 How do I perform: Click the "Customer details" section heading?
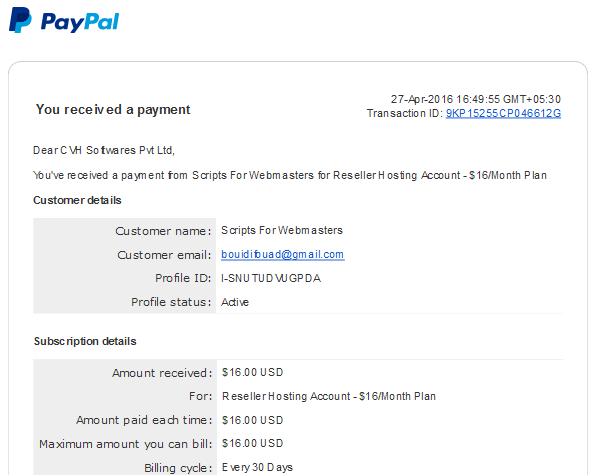coord(77,200)
